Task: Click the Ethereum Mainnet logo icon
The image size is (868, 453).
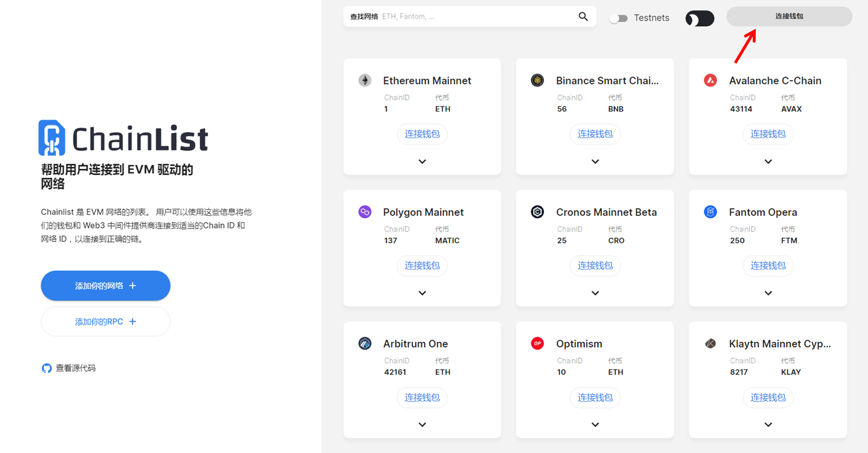Action: click(x=365, y=80)
